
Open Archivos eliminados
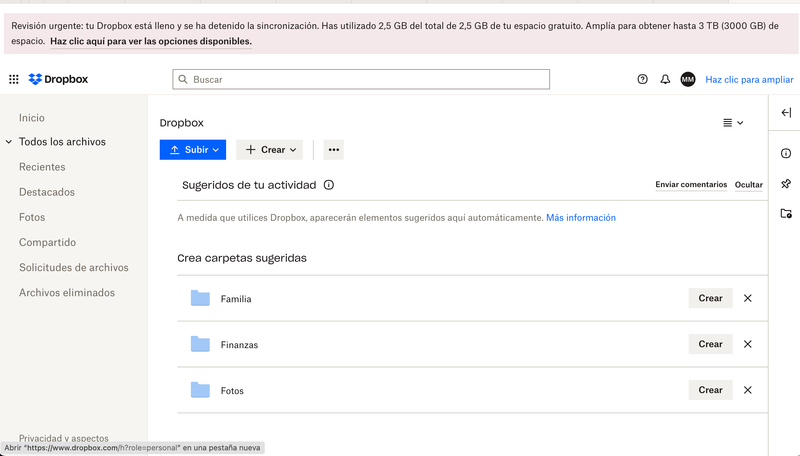tap(67, 293)
